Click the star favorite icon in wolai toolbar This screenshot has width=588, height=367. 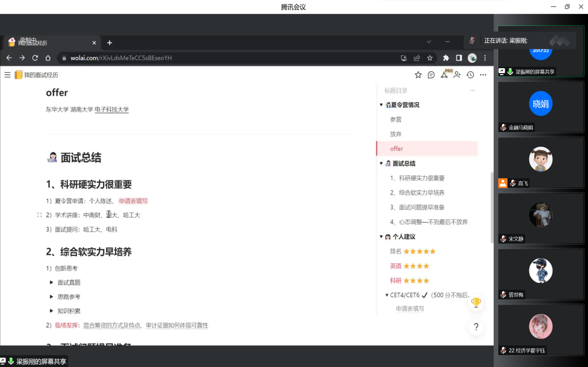pos(418,75)
